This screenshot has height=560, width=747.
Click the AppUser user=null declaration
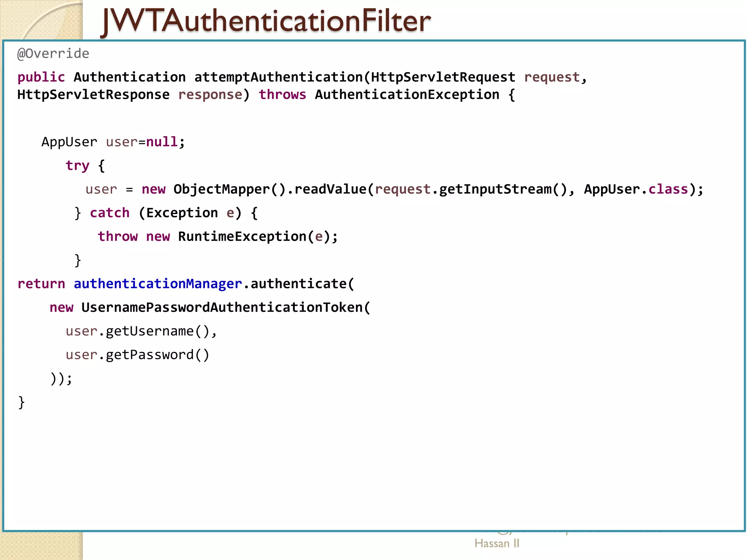click(x=113, y=142)
